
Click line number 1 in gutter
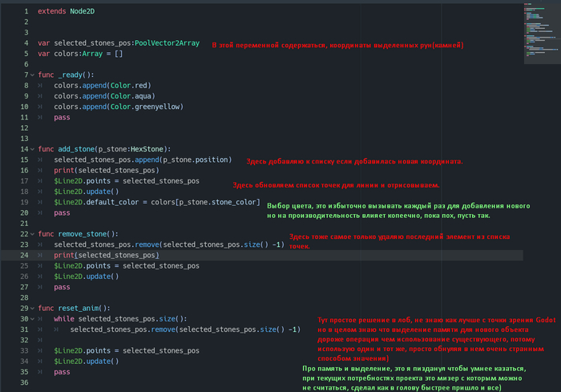[x=26, y=12]
